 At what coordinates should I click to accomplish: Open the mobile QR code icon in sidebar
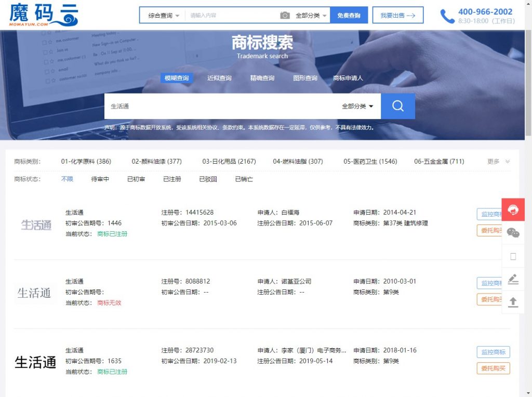(513, 256)
